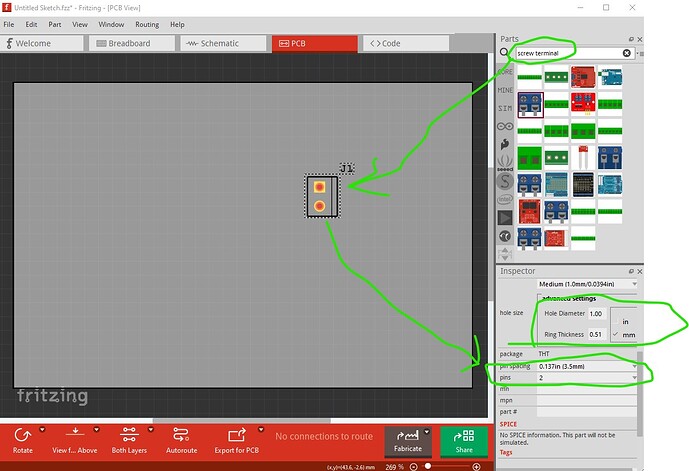The width and height of the screenshot is (689, 471).
Task: Clear the parts search text with X icon
Action: point(627,53)
